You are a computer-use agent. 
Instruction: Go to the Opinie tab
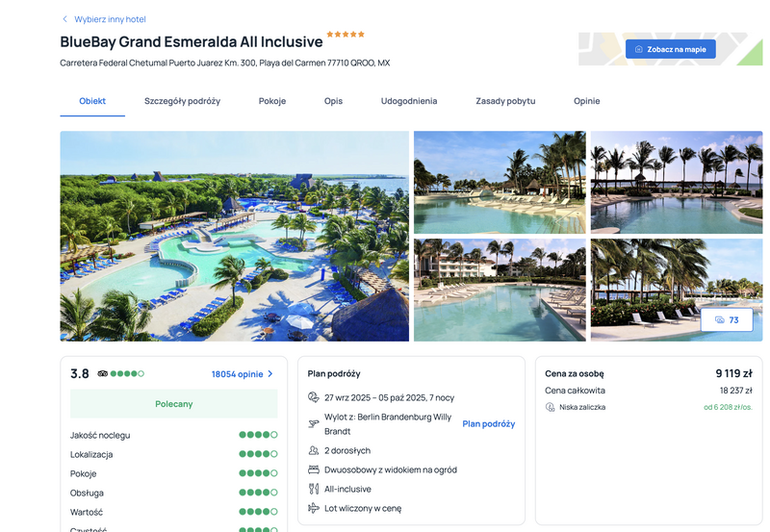pyautogui.click(x=587, y=101)
